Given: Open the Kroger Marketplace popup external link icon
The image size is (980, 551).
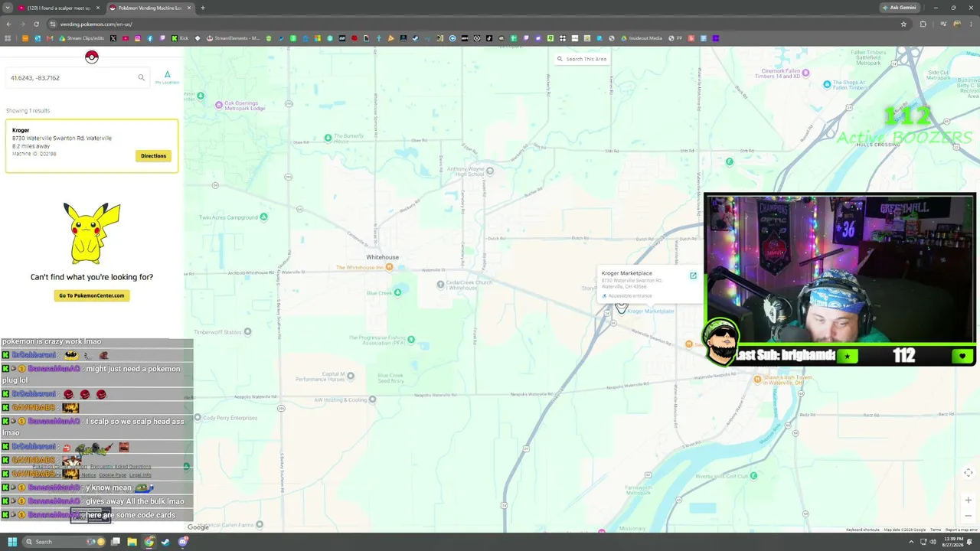Looking at the screenshot, I should (x=693, y=275).
